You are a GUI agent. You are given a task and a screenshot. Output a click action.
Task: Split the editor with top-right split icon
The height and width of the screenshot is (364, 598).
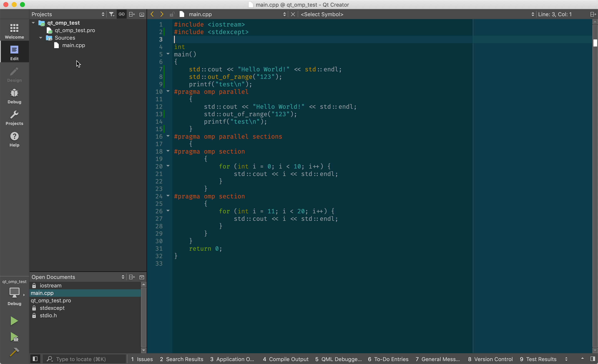(x=593, y=14)
